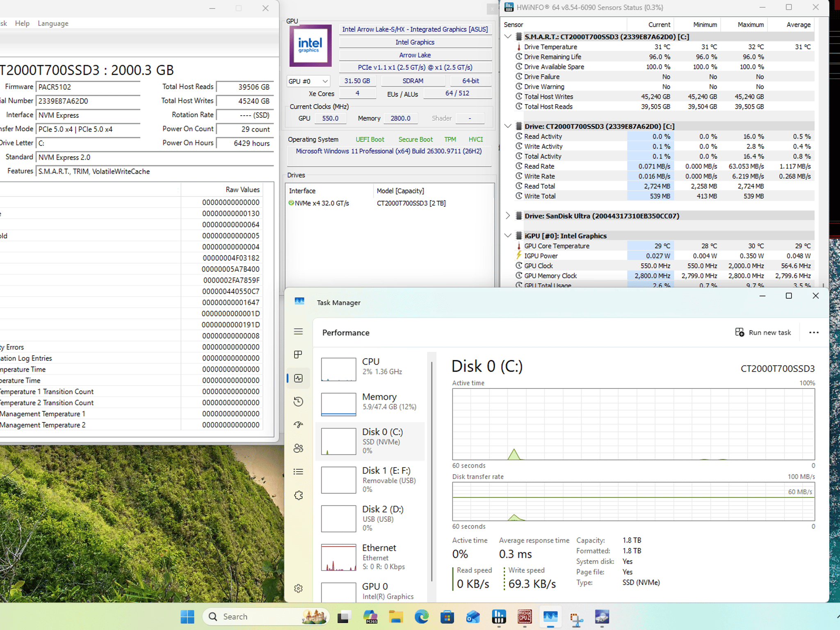Open File Explorer from the taskbar
This screenshot has width=840, height=630.
point(396,616)
